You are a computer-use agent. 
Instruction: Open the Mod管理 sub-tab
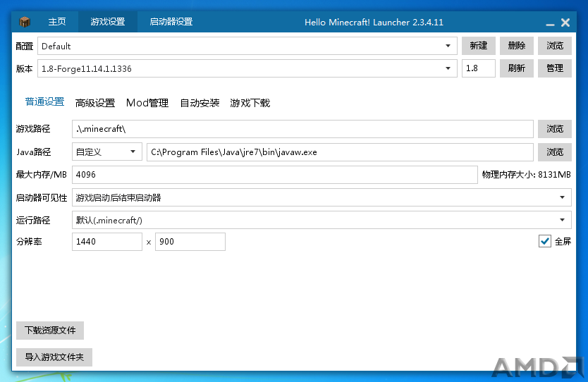point(147,103)
